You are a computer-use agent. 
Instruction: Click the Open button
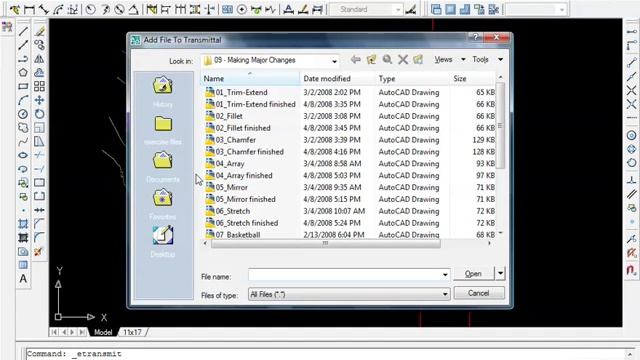coord(473,273)
